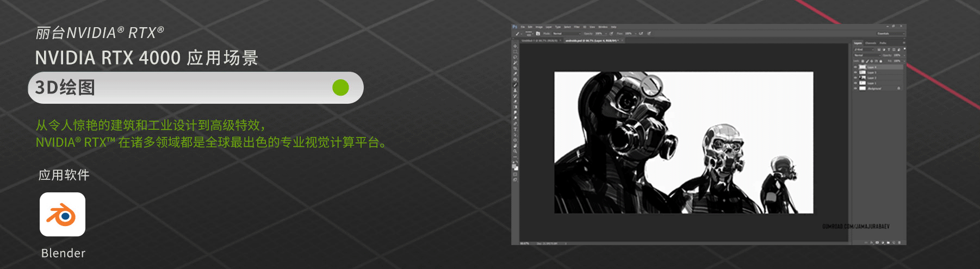Select the Background layer name
The width and height of the screenshot is (980, 269).
pyautogui.click(x=874, y=89)
